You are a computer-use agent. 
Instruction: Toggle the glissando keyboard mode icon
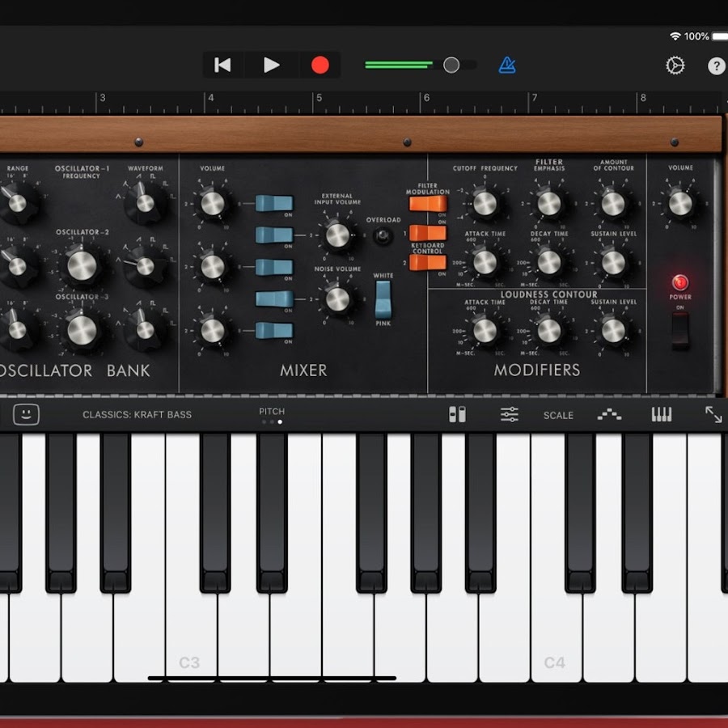(x=457, y=415)
